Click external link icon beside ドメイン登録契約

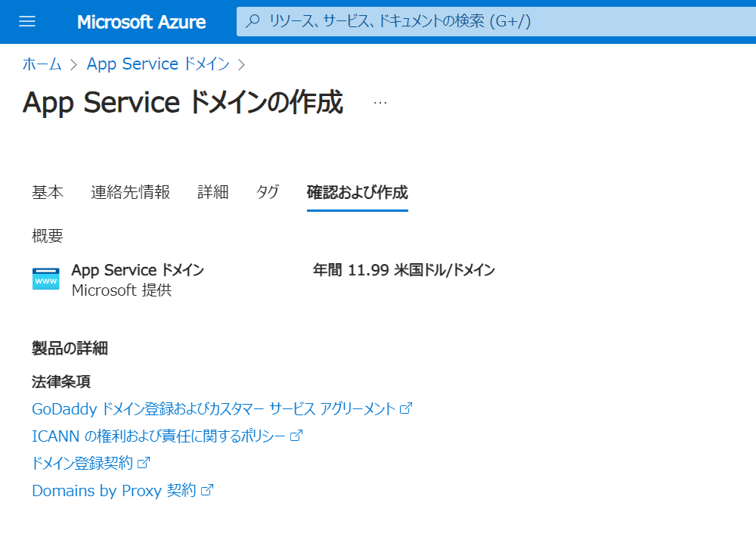click(x=144, y=463)
